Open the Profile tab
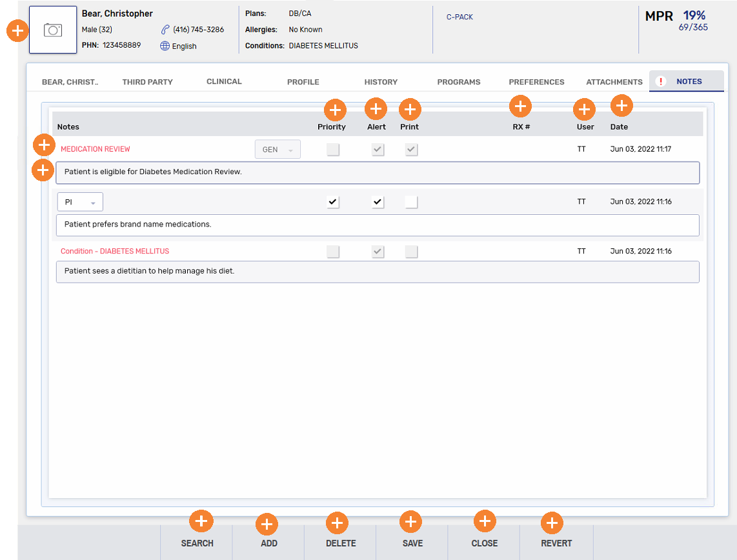Image resolution: width=737 pixels, height=560 pixels. coord(303,82)
